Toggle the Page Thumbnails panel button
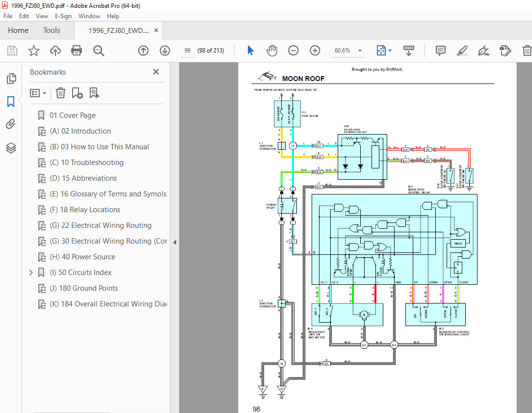532x413 pixels. click(11, 79)
